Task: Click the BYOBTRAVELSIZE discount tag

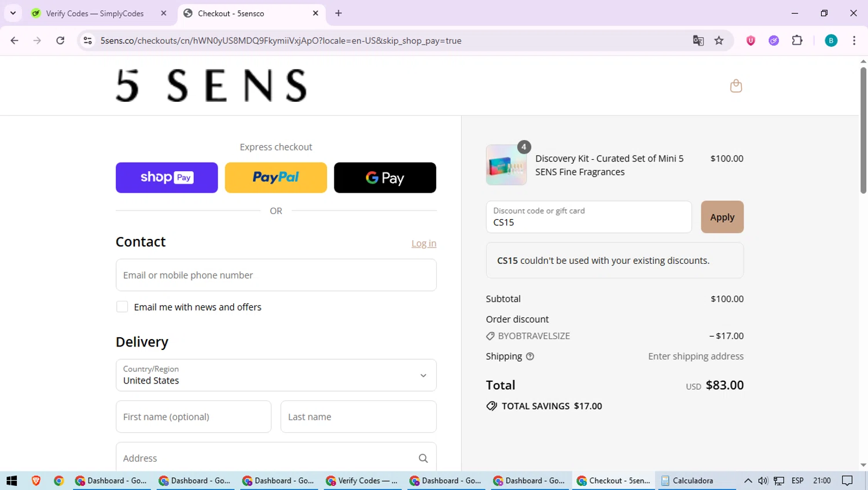Action: pos(528,336)
